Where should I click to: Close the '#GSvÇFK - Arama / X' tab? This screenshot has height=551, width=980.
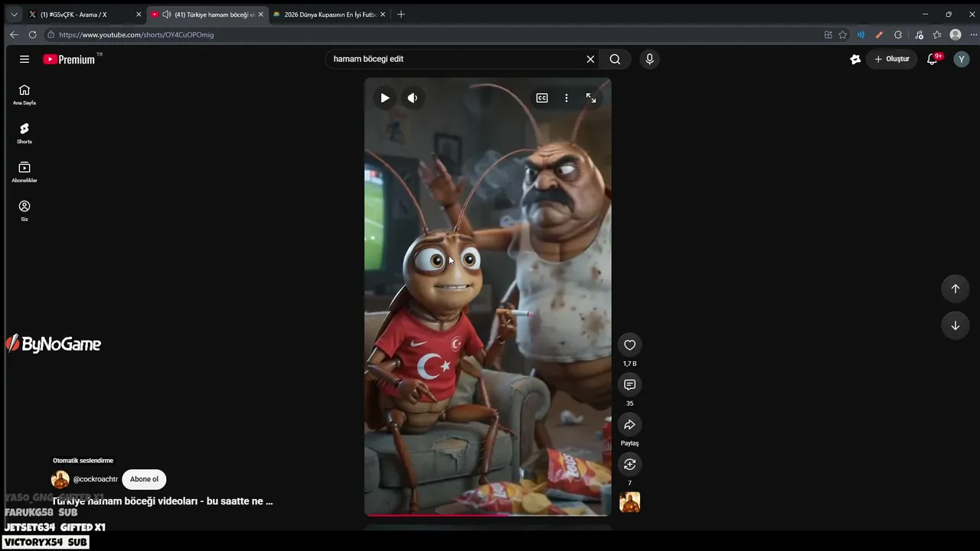click(x=139, y=15)
